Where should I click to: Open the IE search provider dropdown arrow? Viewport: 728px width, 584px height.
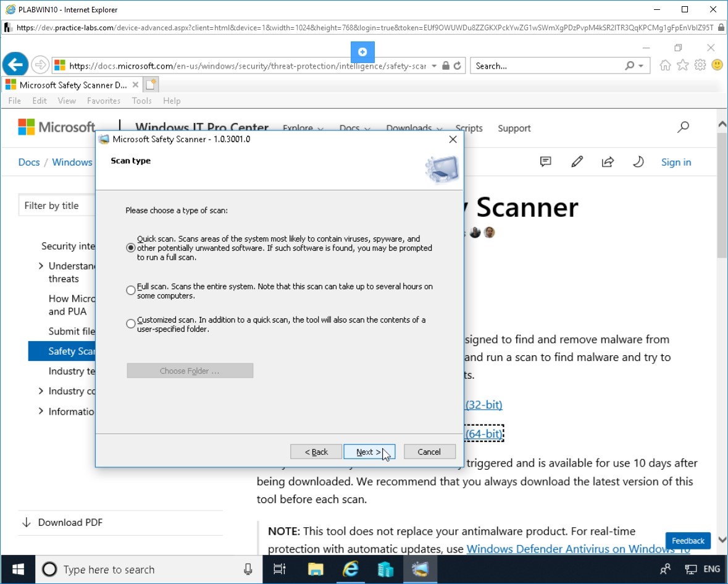[641, 66]
